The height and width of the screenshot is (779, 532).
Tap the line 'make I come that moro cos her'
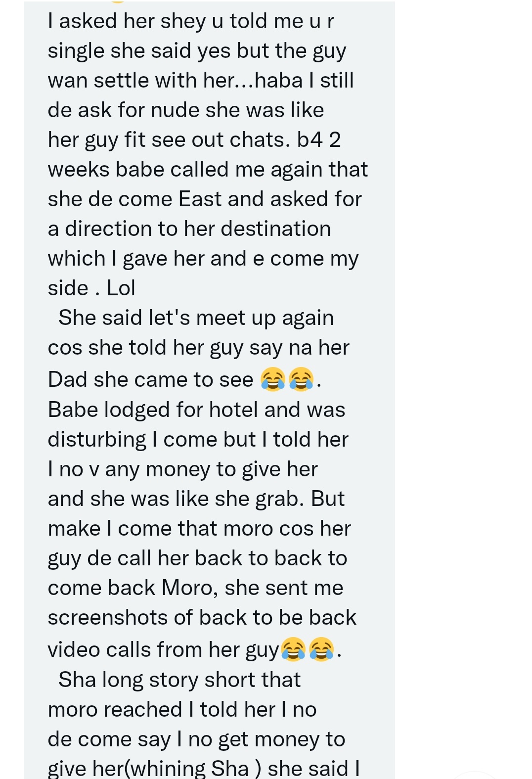(x=199, y=528)
